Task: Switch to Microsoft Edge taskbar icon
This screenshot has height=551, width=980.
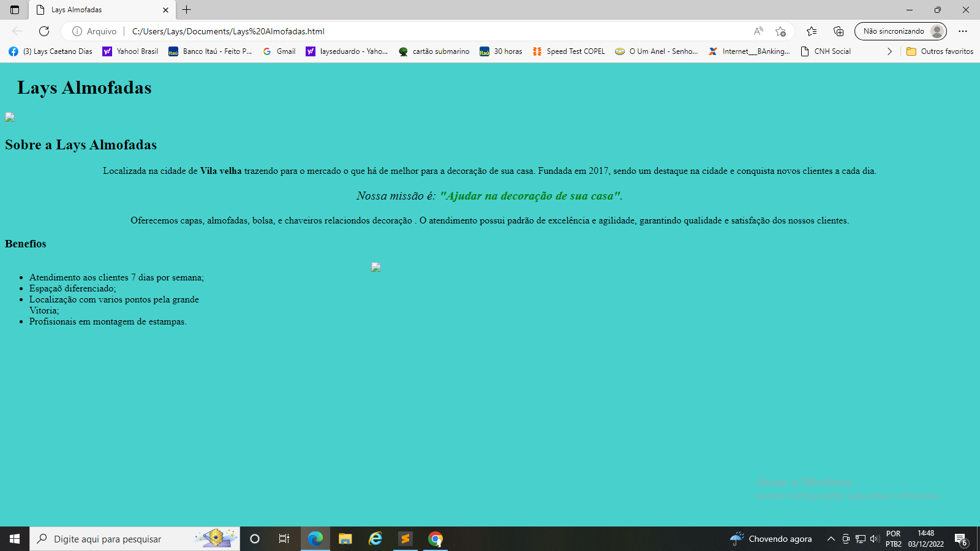Action: click(x=315, y=539)
